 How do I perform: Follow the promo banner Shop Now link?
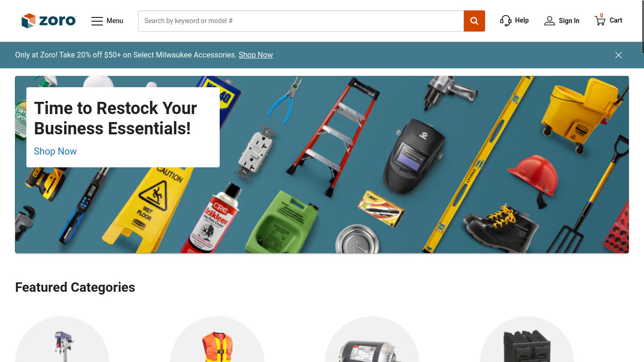pos(256,55)
